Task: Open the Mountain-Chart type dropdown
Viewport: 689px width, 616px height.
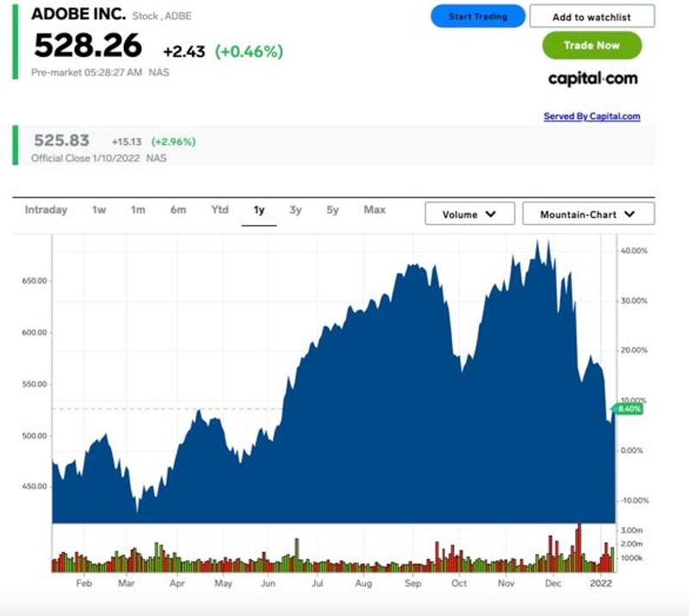Action: point(588,214)
